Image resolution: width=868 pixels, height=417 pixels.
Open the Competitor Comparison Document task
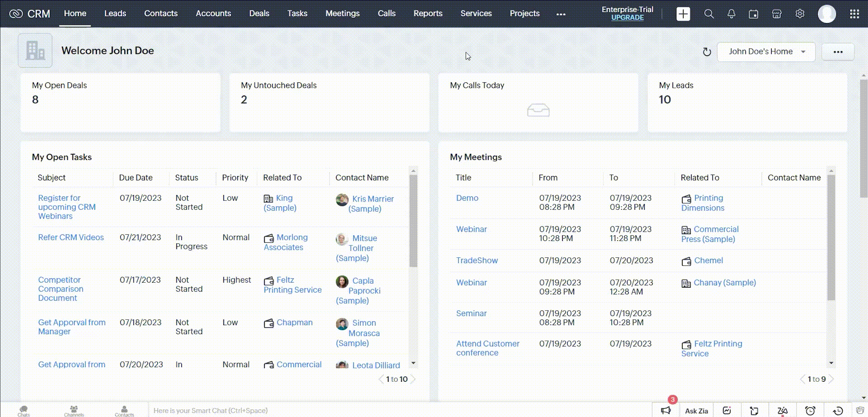[x=61, y=289]
